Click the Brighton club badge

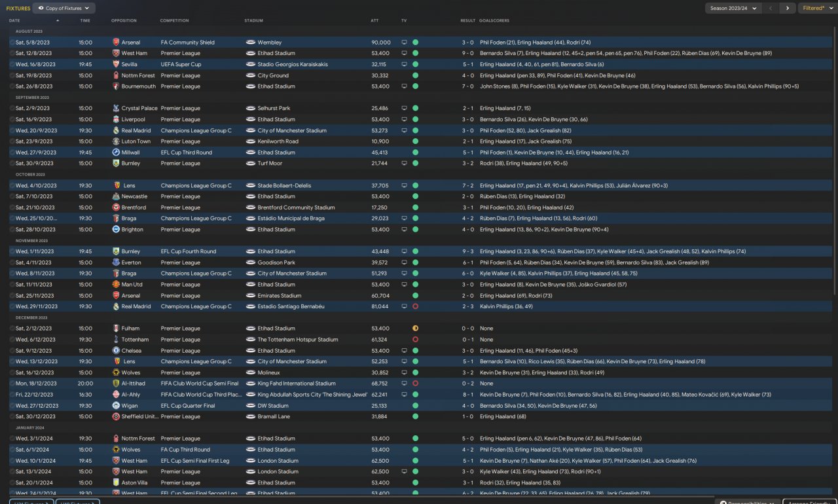pyautogui.click(x=116, y=230)
